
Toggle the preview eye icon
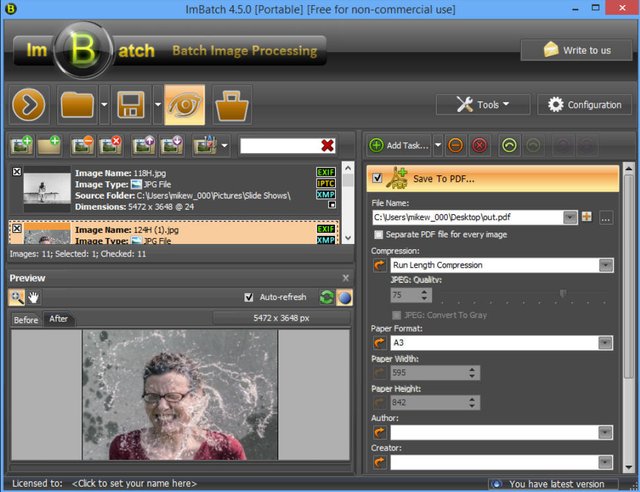(184, 105)
